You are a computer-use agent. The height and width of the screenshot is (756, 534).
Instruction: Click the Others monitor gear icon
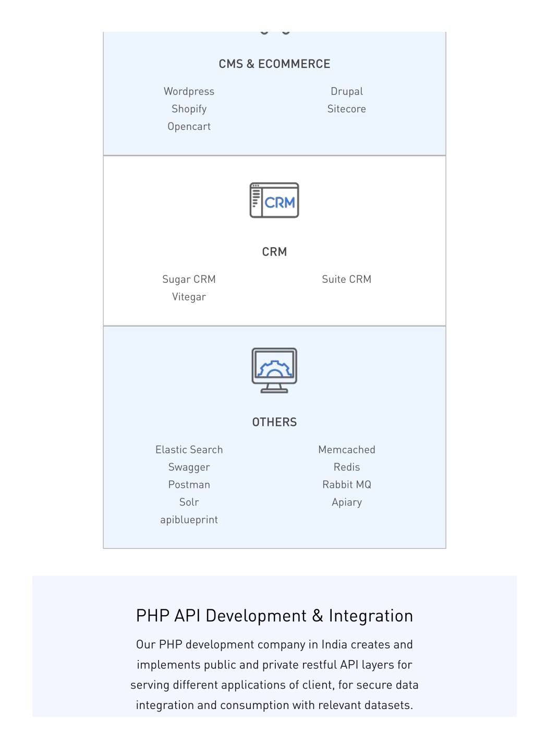274,370
